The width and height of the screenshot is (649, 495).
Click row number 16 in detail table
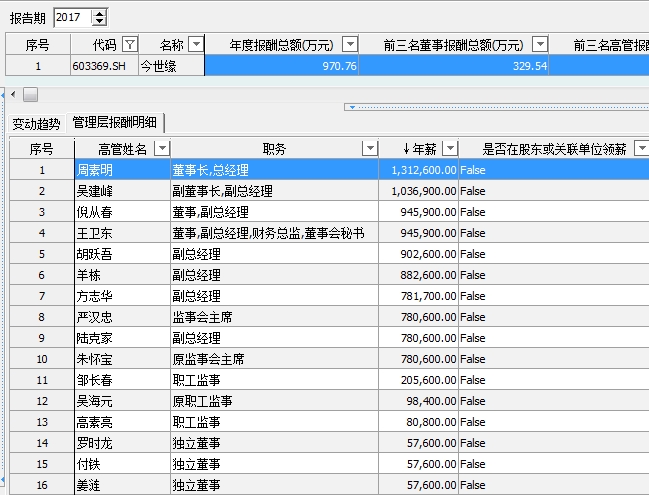42,485
